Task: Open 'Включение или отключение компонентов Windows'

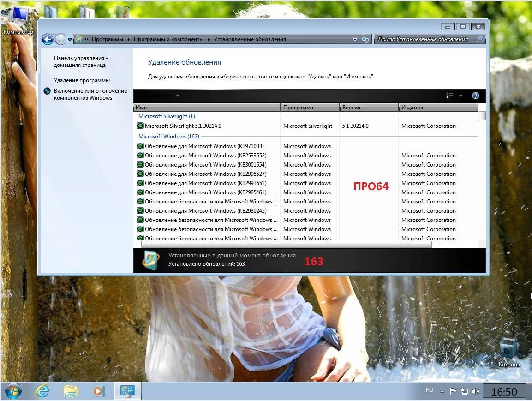Action: click(x=90, y=94)
